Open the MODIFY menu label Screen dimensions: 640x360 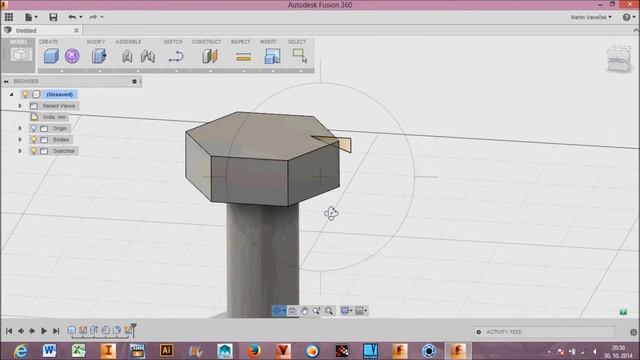96,42
